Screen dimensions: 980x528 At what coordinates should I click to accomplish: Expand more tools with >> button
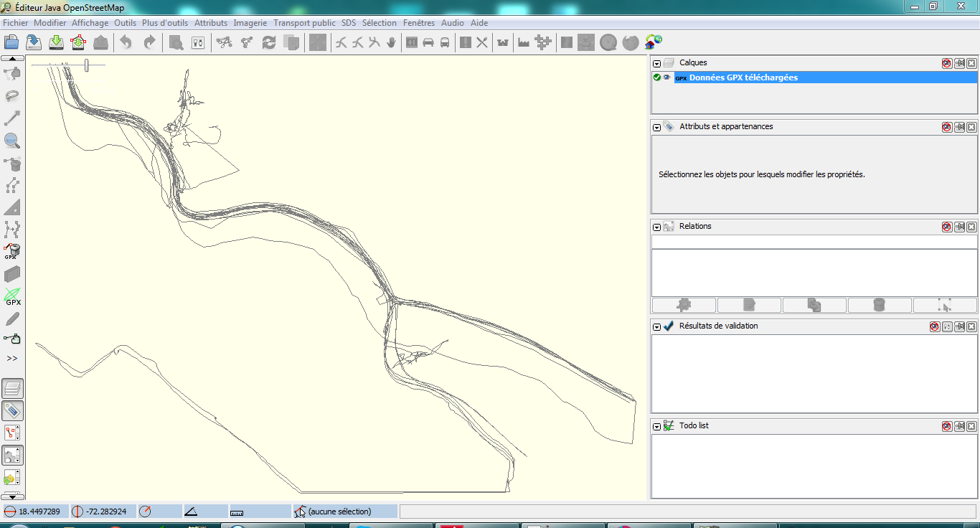click(12, 358)
